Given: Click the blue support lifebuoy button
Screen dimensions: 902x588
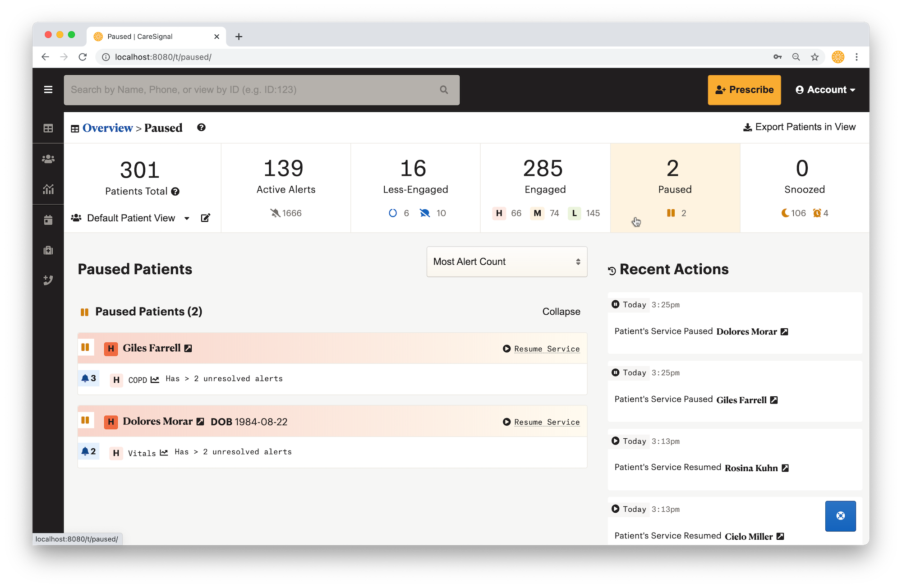Looking at the screenshot, I should 841,516.
